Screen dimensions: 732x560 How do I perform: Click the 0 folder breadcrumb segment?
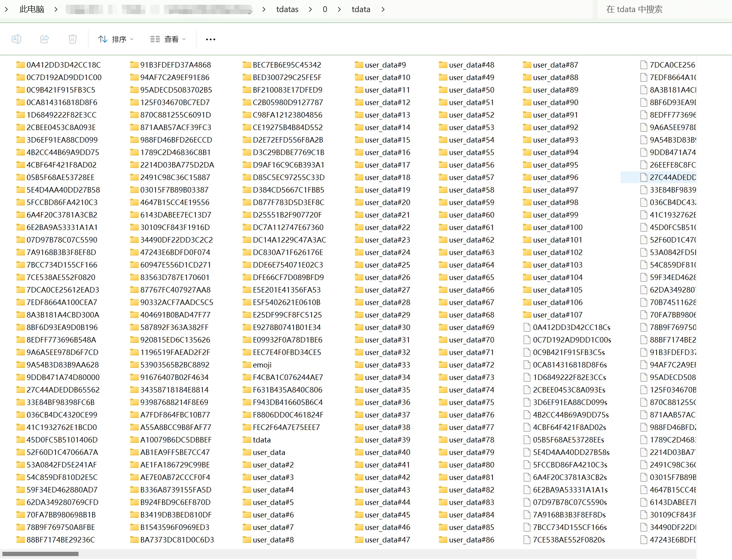coord(325,9)
